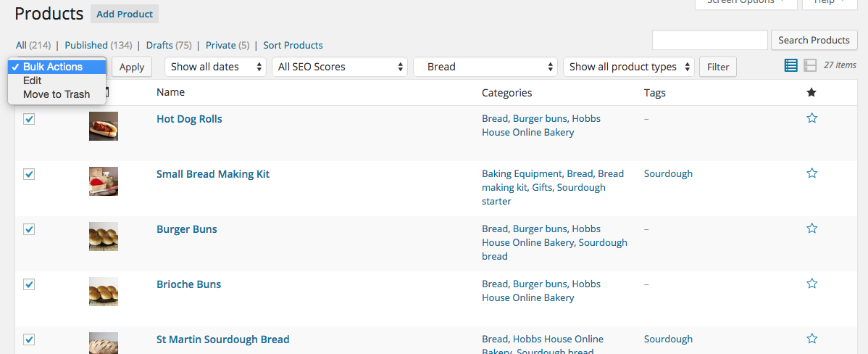Choose Move to Trash bulk action
This screenshot has width=868, height=354.
point(57,94)
